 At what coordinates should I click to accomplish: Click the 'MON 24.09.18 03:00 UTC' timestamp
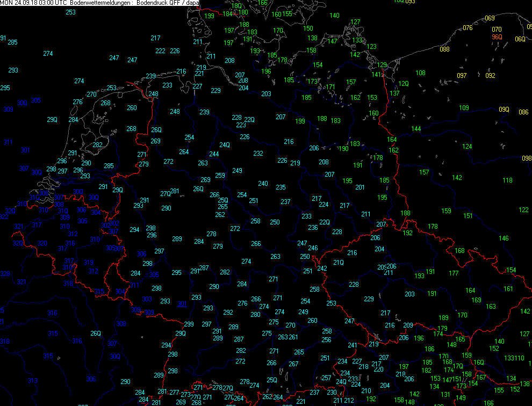pos(33,3)
